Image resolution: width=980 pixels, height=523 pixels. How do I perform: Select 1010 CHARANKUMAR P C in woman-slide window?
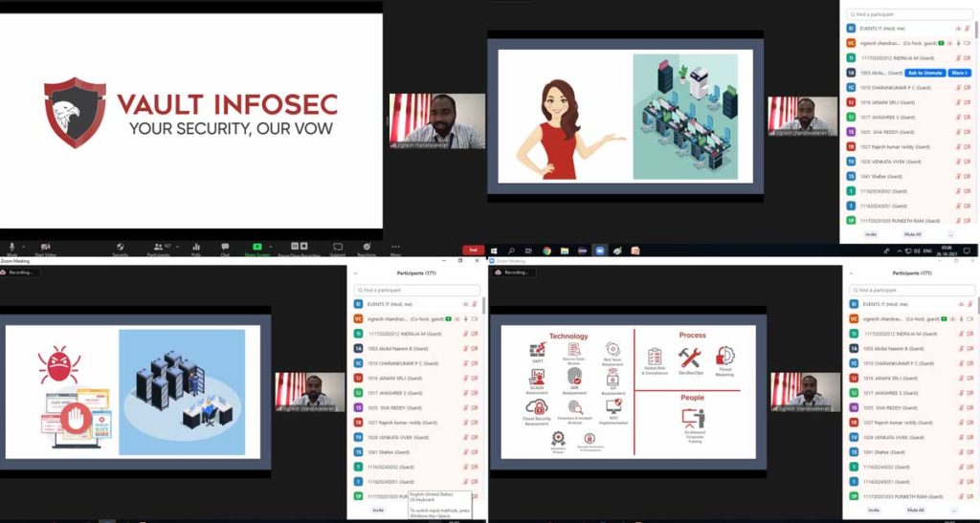pyautogui.click(x=909, y=87)
